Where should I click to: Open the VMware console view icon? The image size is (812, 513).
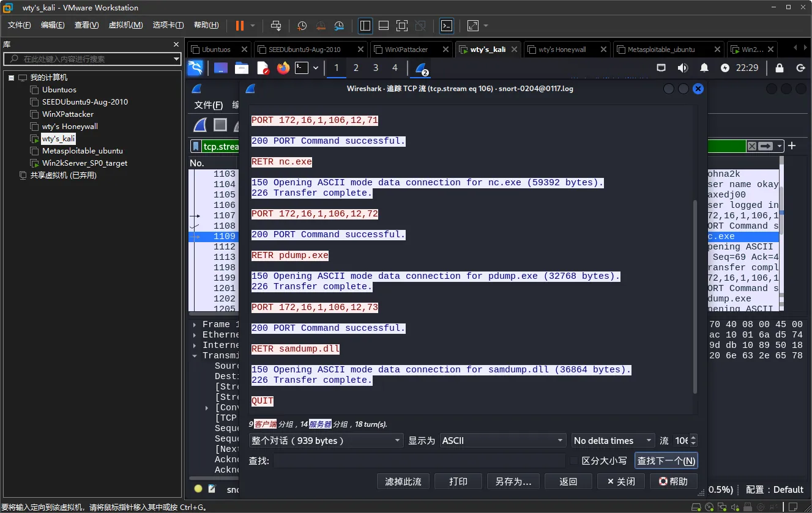pyautogui.click(x=447, y=26)
